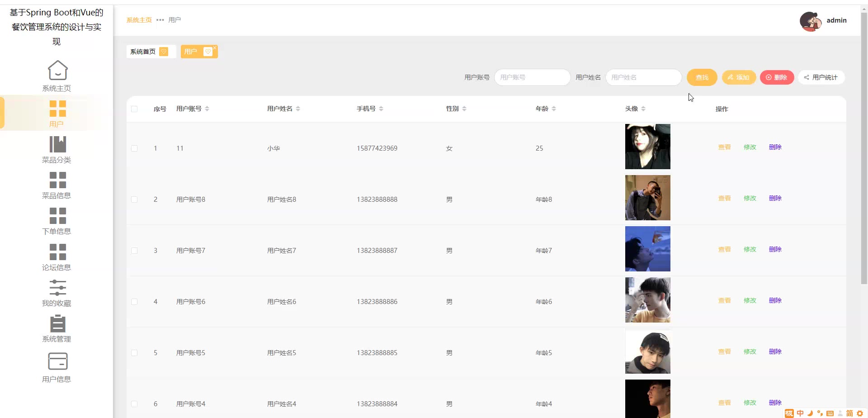Open the 菜品信息 grid icon
The width and height of the screenshot is (868, 418).
pyautogui.click(x=57, y=180)
